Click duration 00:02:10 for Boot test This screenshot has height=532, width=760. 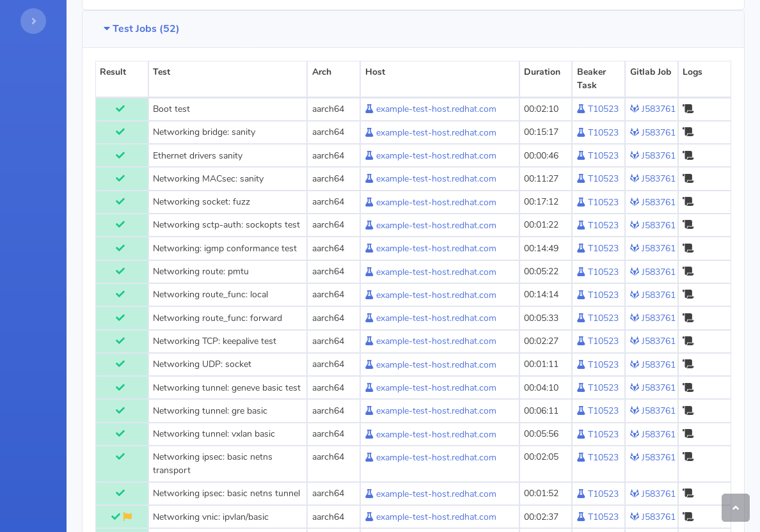[x=541, y=109]
